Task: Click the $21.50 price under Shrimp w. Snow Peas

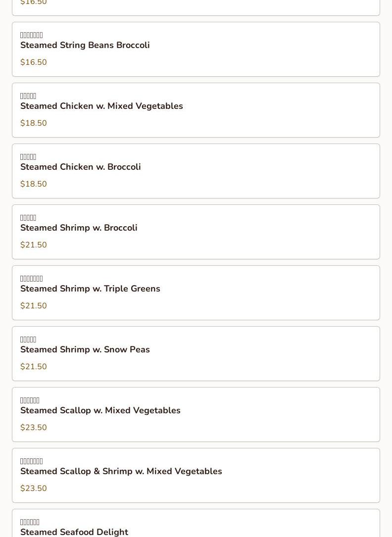Action: click(34, 367)
